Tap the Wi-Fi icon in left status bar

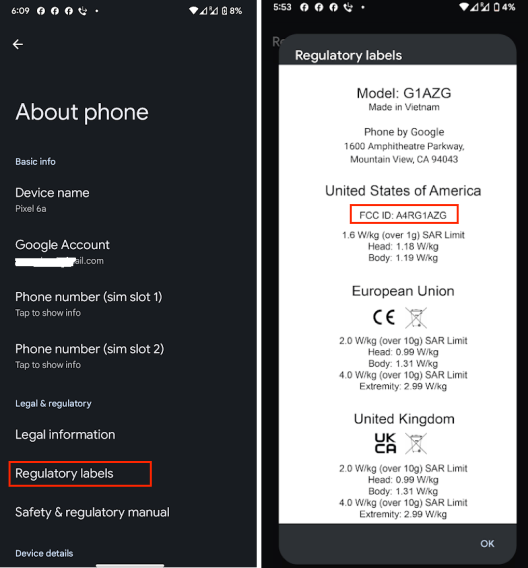pyautogui.click(x=194, y=11)
